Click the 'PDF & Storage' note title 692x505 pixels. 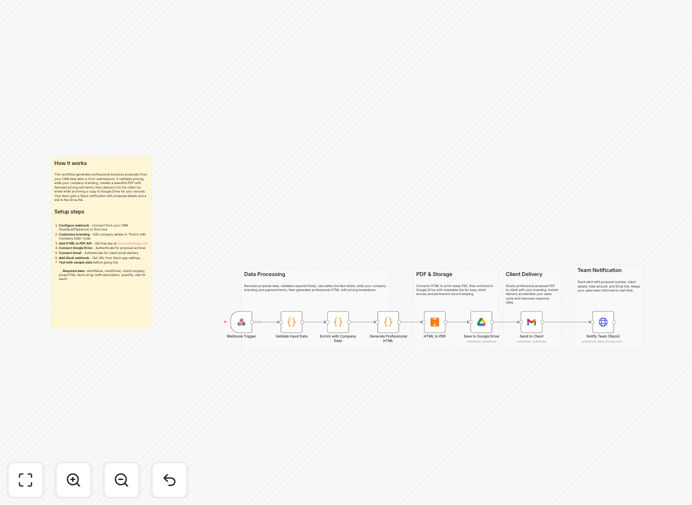tap(434, 274)
